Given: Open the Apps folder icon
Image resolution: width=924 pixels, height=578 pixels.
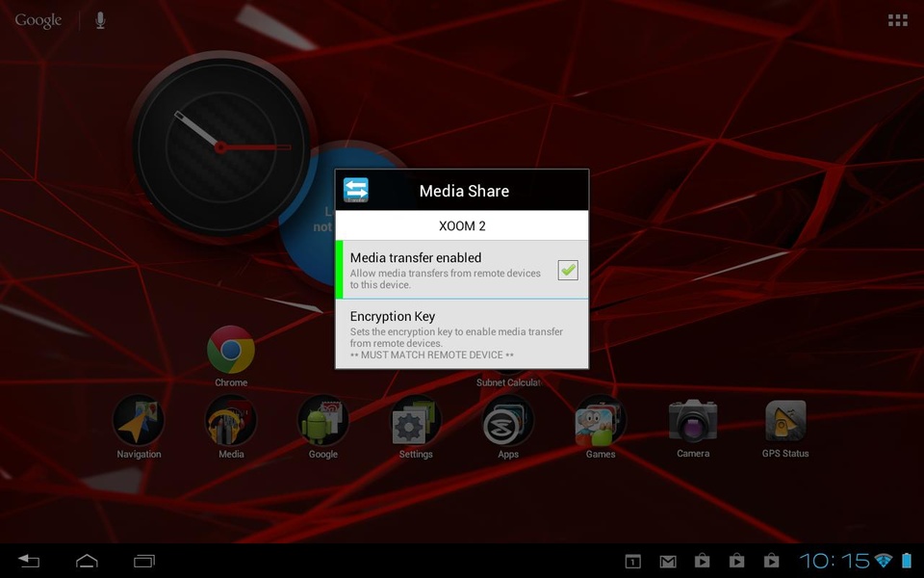Looking at the screenshot, I should 508,420.
